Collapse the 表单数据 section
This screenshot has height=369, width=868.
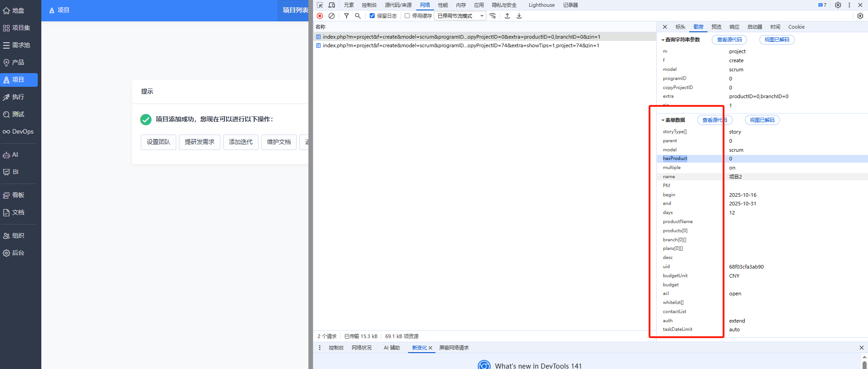coord(663,120)
